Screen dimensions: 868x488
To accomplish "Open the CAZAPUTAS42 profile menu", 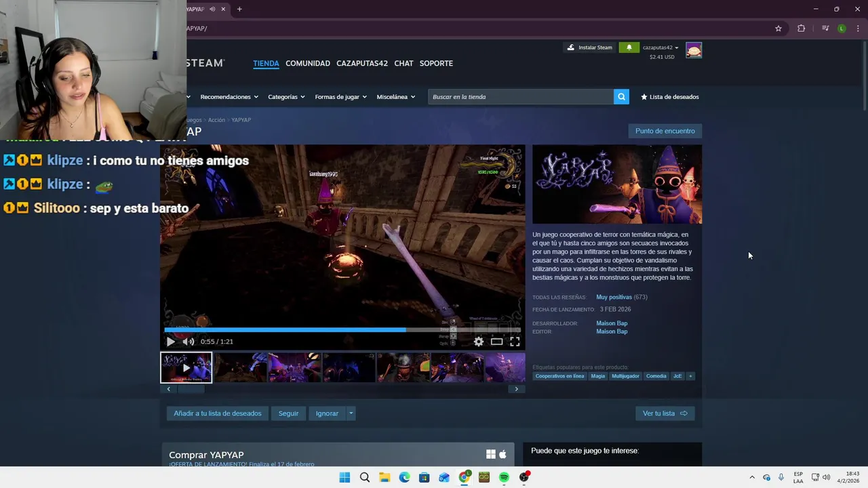I will click(362, 63).
